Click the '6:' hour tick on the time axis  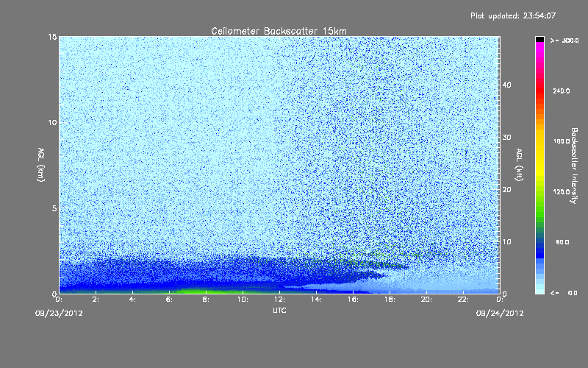point(169,300)
